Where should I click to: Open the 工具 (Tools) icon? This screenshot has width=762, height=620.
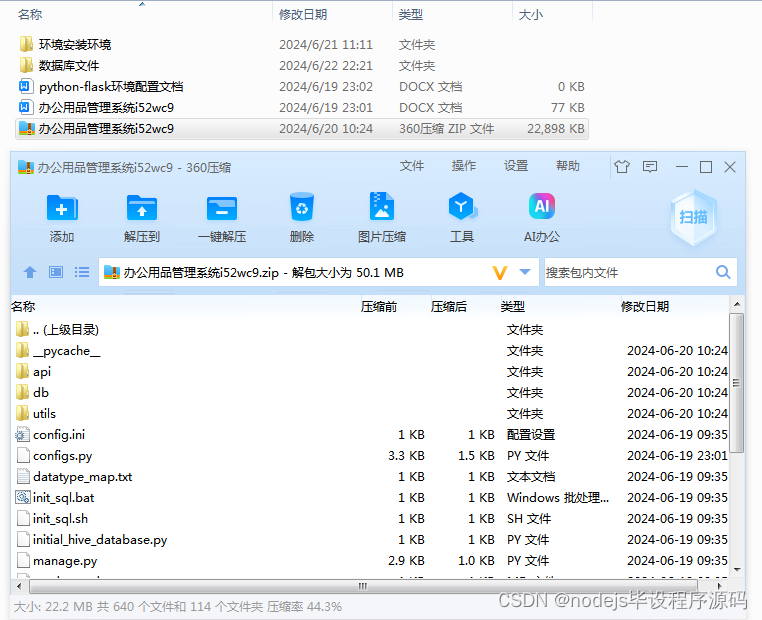coord(462,207)
